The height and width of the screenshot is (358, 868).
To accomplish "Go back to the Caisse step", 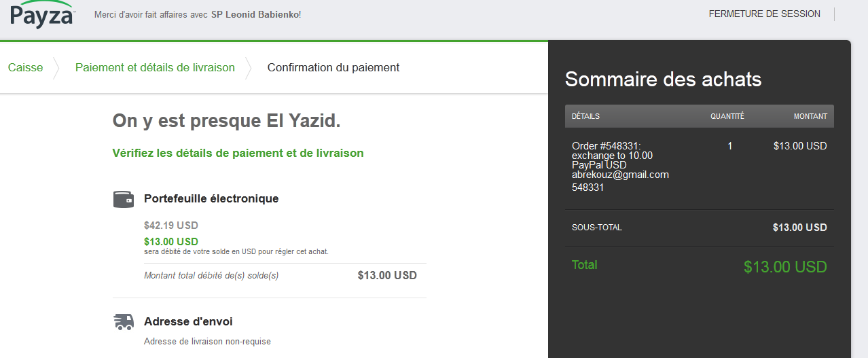I will 25,68.
